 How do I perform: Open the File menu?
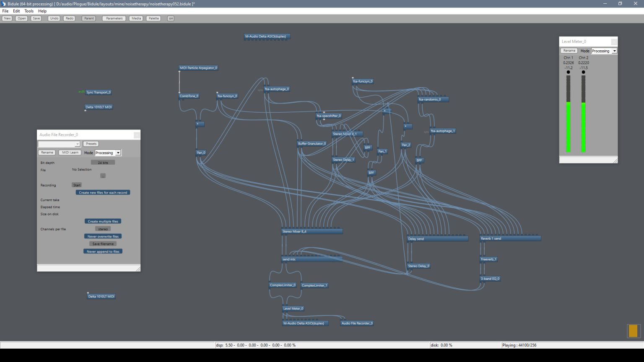pos(5,11)
